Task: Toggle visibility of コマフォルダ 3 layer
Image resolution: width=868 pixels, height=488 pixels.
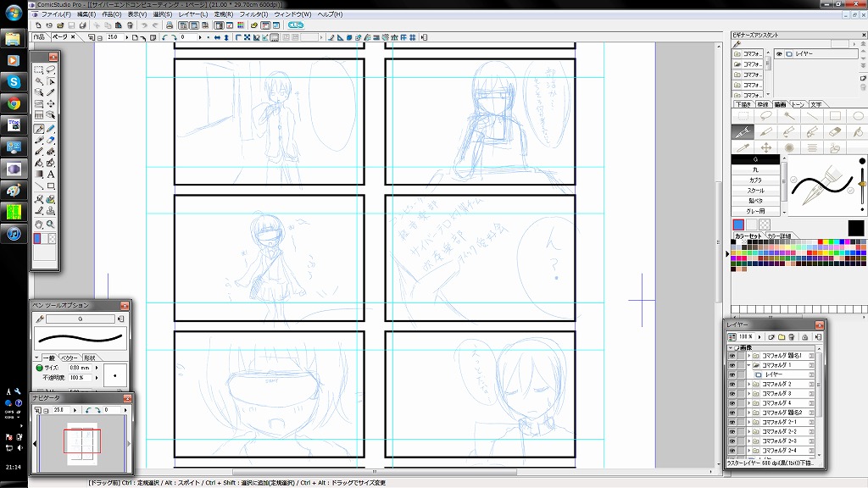Action: click(x=732, y=393)
